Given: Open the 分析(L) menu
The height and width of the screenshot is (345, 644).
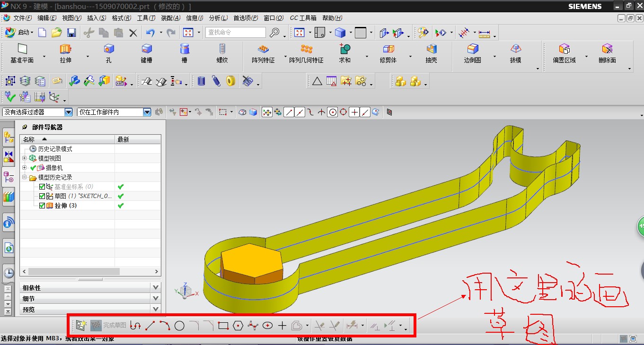Looking at the screenshot, I should coord(218,18).
